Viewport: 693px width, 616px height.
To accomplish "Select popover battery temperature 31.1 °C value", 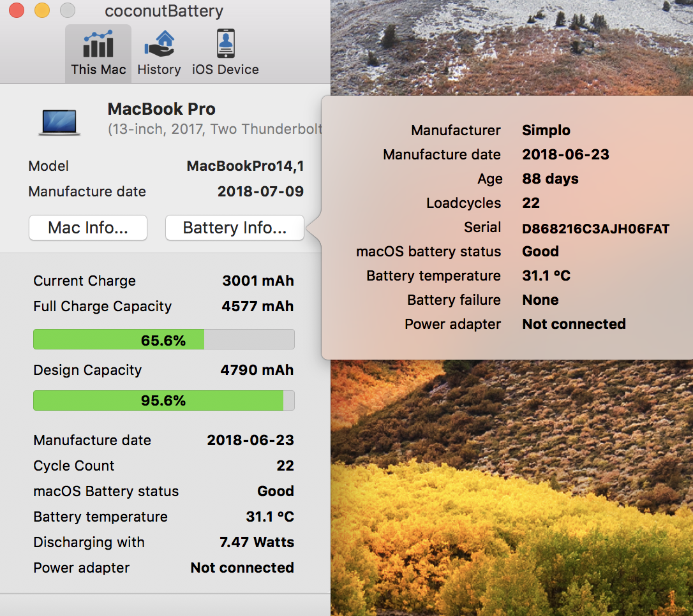I will click(546, 276).
